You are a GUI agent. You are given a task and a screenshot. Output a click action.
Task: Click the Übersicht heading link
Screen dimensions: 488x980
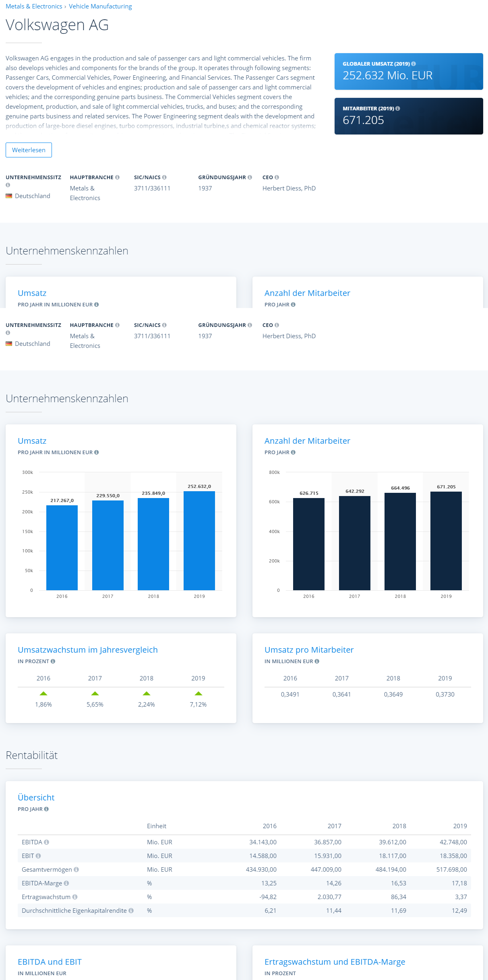[x=36, y=797]
